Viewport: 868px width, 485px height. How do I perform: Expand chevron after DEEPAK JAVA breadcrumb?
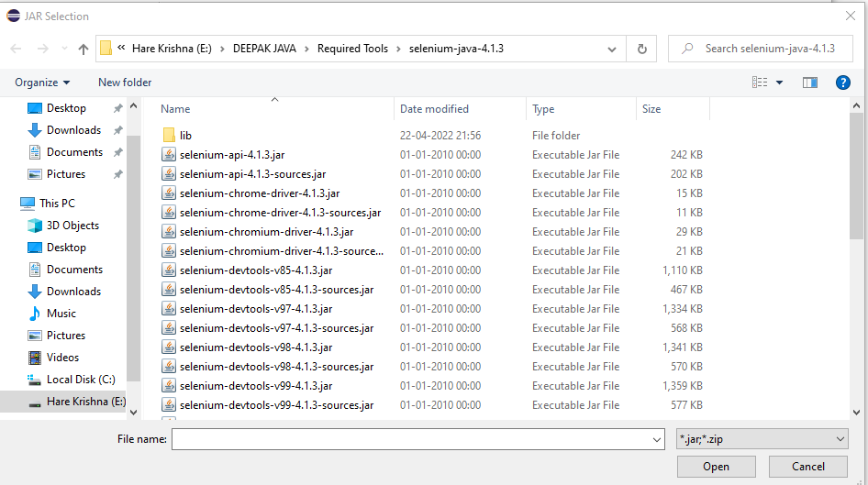pyautogui.click(x=306, y=49)
